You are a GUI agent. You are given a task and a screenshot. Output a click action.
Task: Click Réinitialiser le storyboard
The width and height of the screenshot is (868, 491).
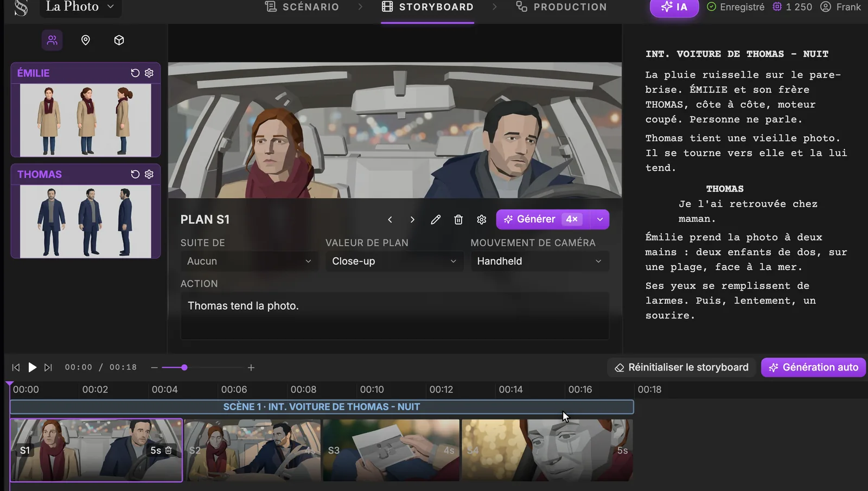681,368
